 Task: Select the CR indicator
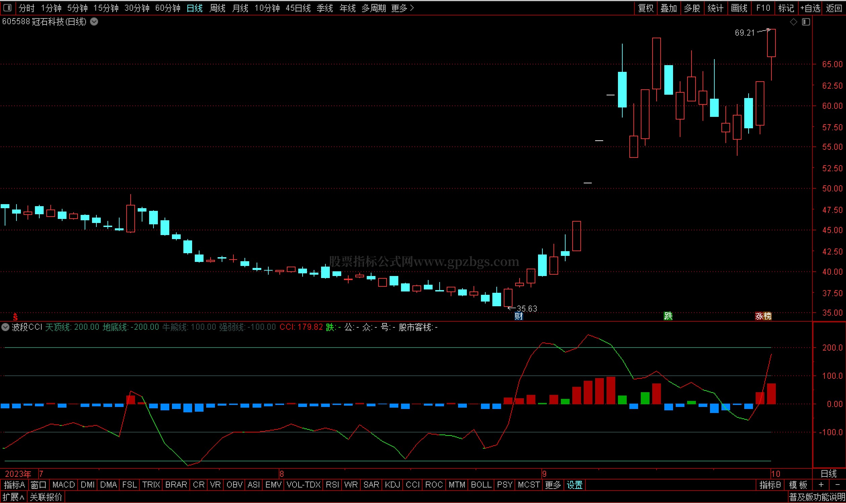point(199,485)
